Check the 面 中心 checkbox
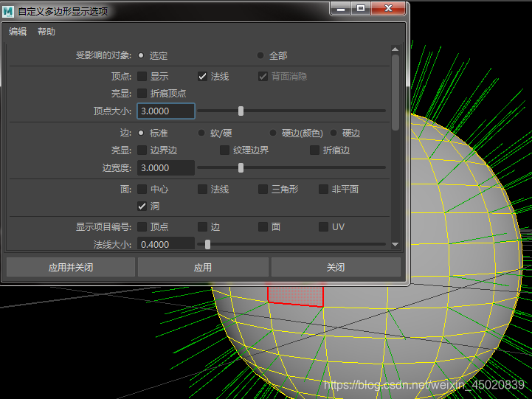Screen dimensions: 532x399 [x=142, y=189]
